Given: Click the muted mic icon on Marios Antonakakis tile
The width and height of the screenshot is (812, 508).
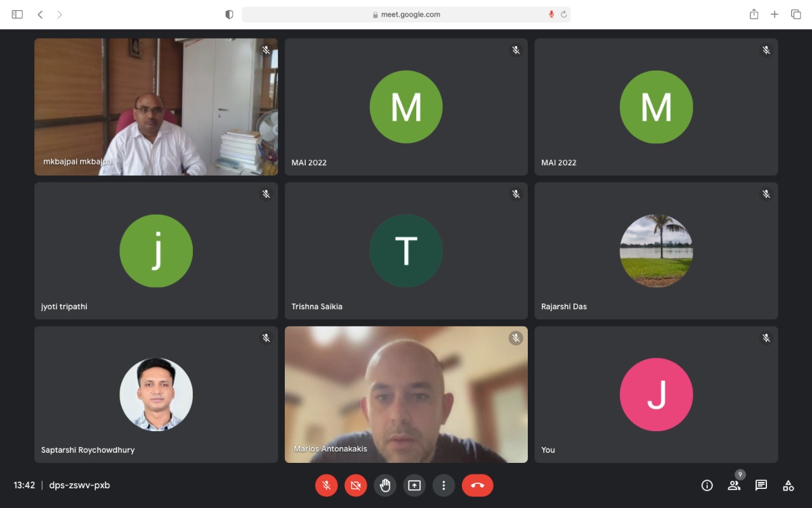Looking at the screenshot, I should coord(516,338).
